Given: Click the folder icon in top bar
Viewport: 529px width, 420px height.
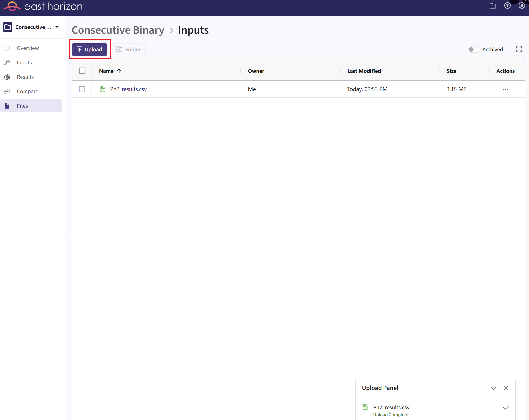Looking at the screenshot, I should (x=493, y=6).
